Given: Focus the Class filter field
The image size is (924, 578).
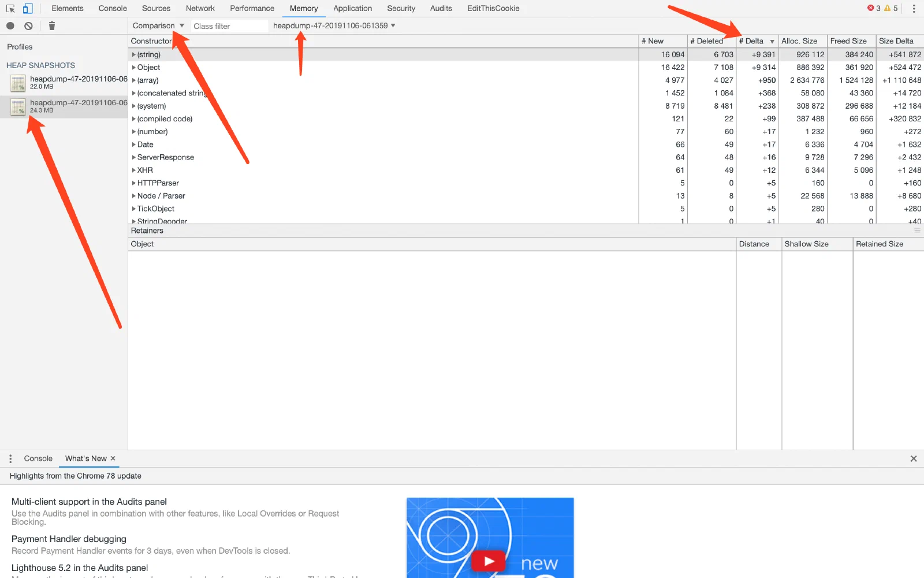Looking at the screenshot, I should 229,26.
